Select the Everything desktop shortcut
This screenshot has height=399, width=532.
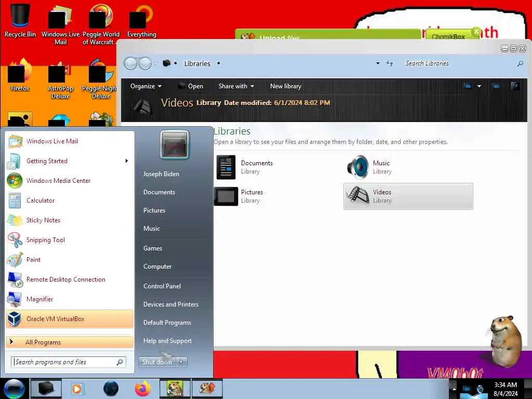tap(141, 20)
